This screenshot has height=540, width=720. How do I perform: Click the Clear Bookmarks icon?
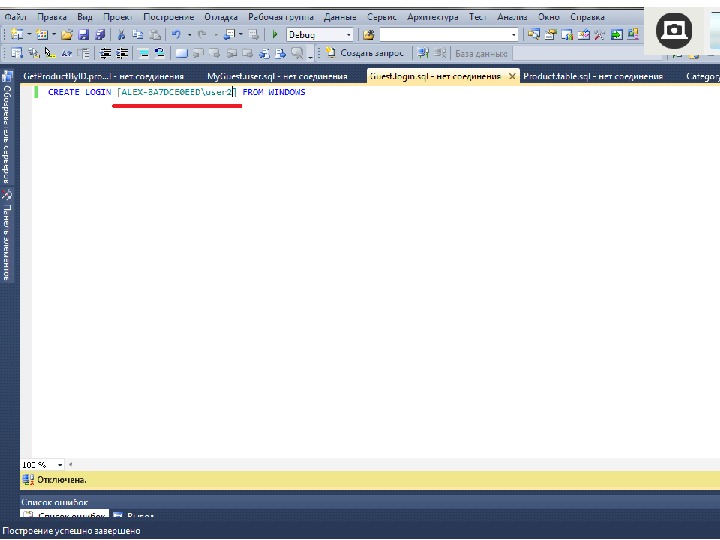tap(298, 53)
